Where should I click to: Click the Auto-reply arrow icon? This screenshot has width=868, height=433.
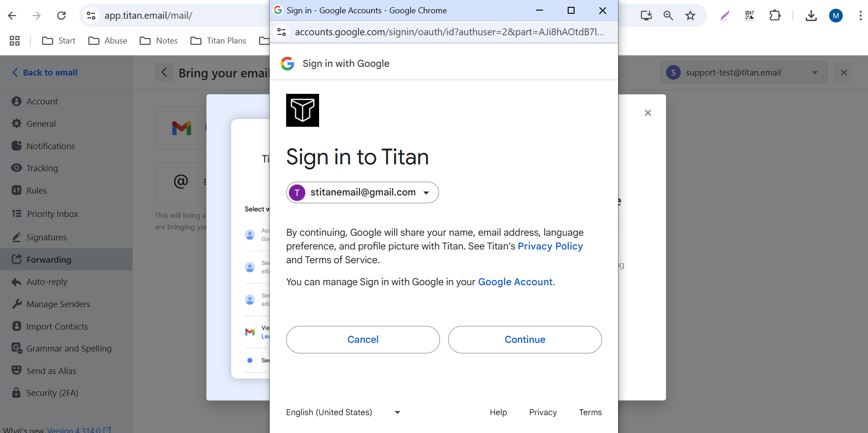click(x=16, y=281)
